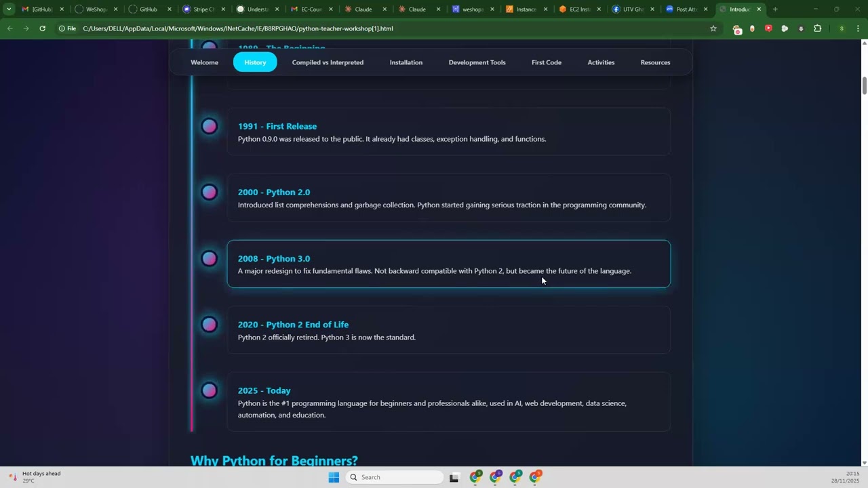
Task: Bookmark this page with the star icon
Action: click(713, 28)
